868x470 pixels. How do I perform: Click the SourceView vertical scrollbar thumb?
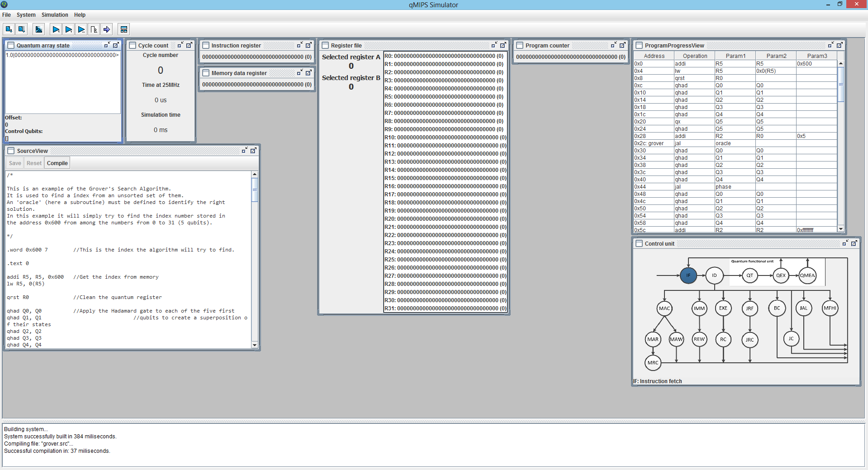point(255,190)
